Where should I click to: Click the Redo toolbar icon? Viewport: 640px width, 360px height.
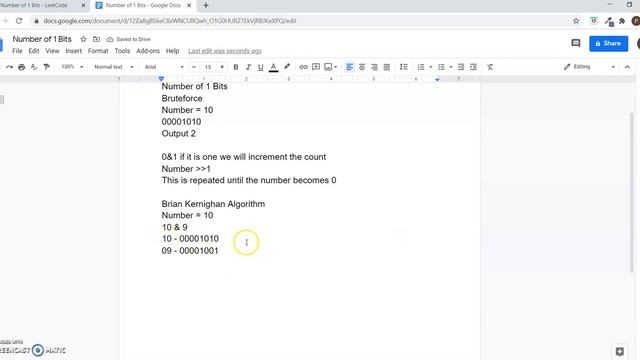pos(9,67)
